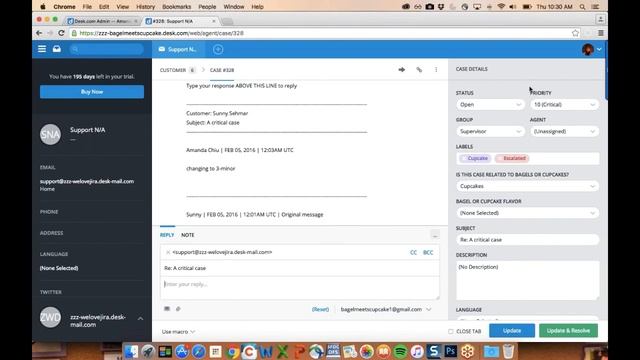Open the Group dropdown showing Supervisor
The height and width of the screenshot is (360, 640).
pos(489,131)
